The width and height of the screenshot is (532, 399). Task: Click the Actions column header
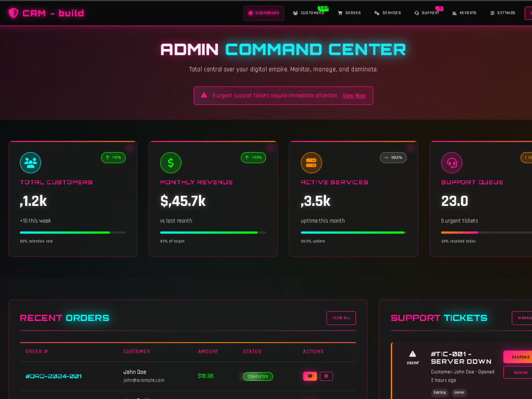313,352
